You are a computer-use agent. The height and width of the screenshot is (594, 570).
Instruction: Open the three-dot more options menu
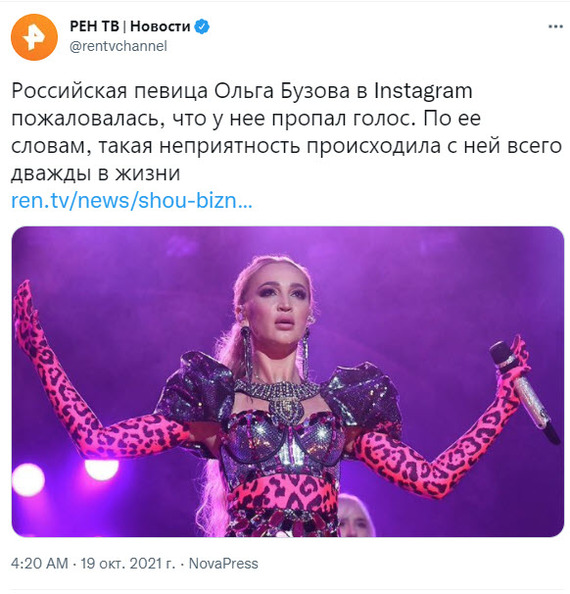[x=555, y=27]
